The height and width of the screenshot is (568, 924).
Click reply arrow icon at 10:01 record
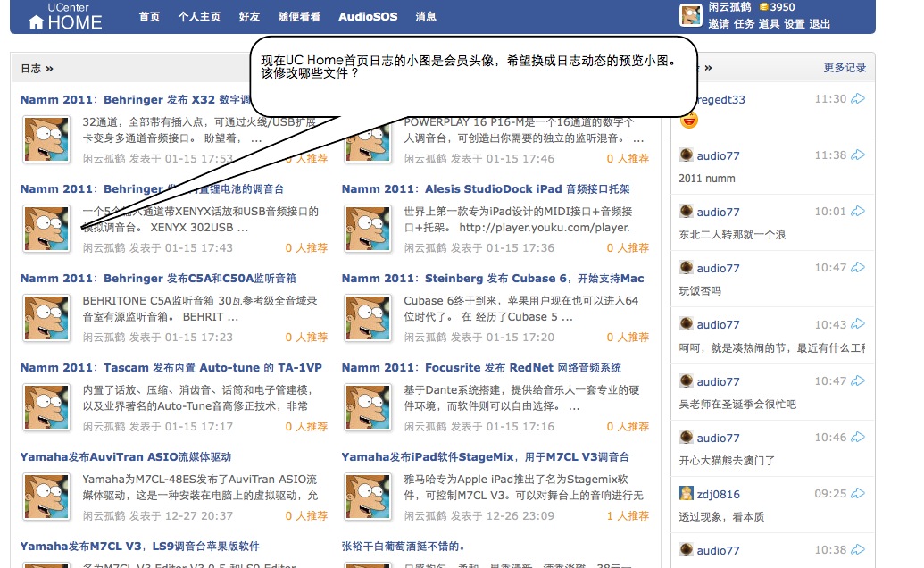(858, 211)
